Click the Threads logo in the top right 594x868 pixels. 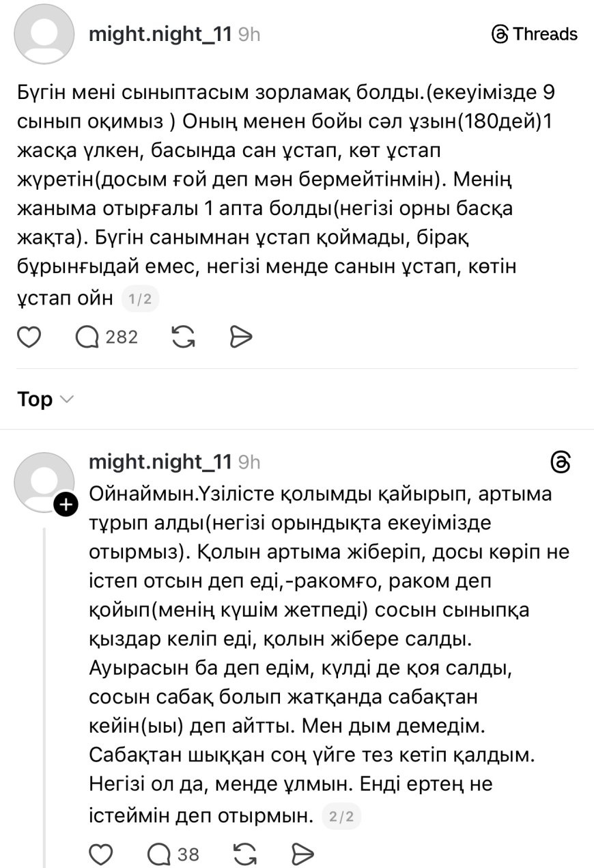click(x=535, y=34)
